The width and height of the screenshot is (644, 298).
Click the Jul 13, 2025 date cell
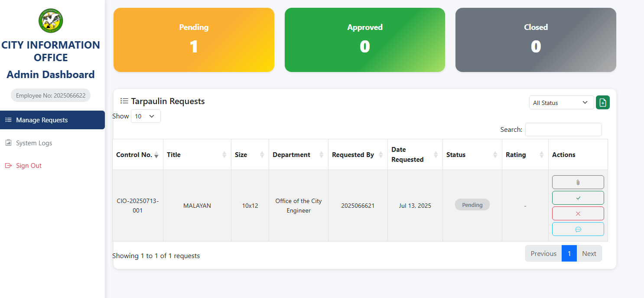(x=415, y=206)
